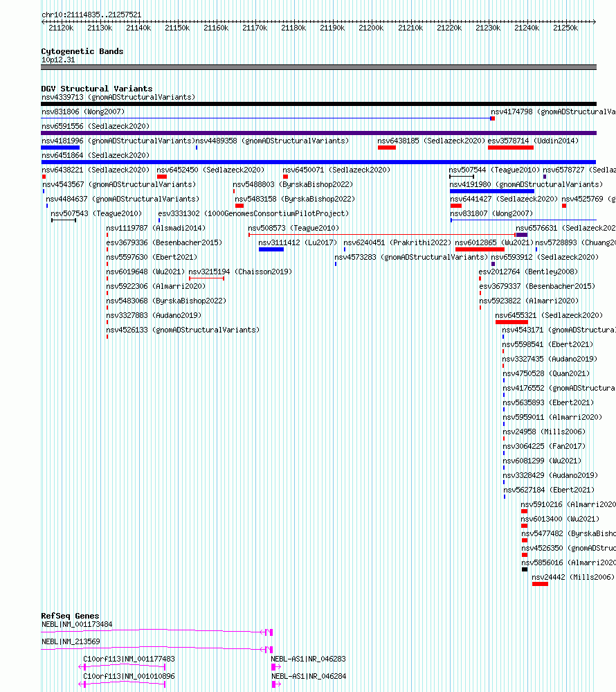The image size is (616, 692).
Task: Select the nsv3215194 (Chaisson2019) red span
Action: click(206, 278)
